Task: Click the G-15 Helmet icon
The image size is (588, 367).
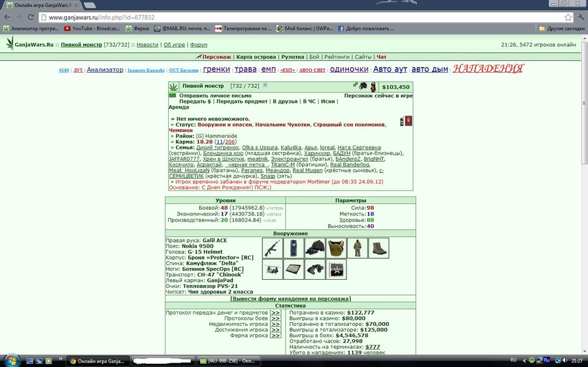Action: (x=315, y=248)
